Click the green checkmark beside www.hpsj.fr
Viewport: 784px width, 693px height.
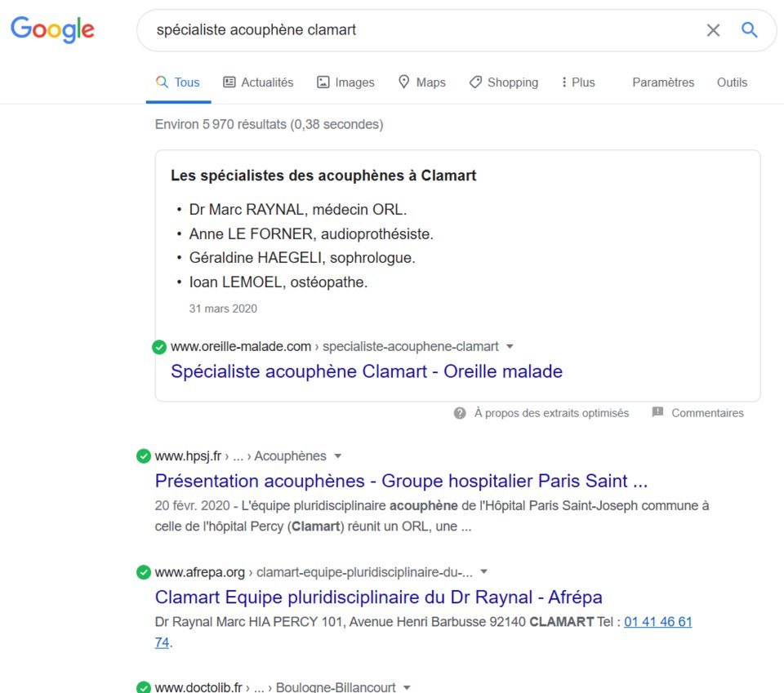click(x=144, y=456)
